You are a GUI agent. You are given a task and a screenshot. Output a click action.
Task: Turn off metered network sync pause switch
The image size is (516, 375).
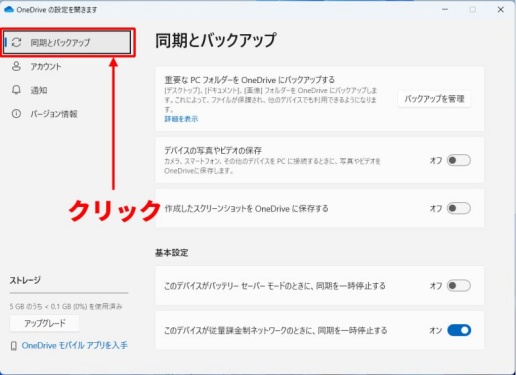point(459,330)
